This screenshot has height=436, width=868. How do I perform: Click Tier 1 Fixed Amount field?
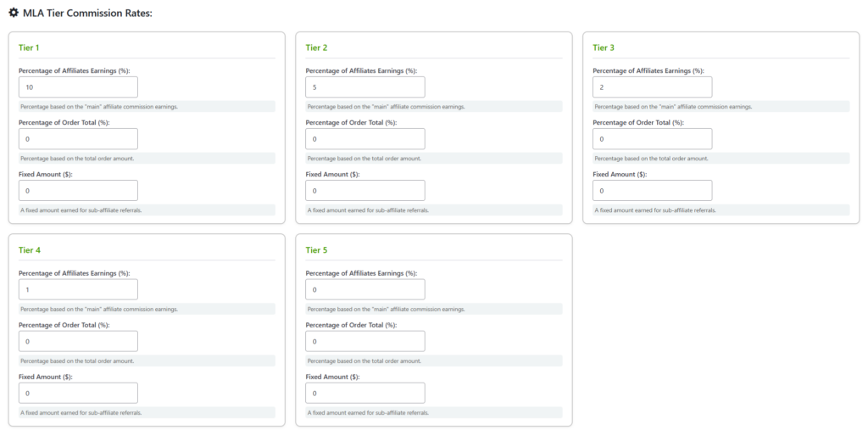[x=78, y=191]
